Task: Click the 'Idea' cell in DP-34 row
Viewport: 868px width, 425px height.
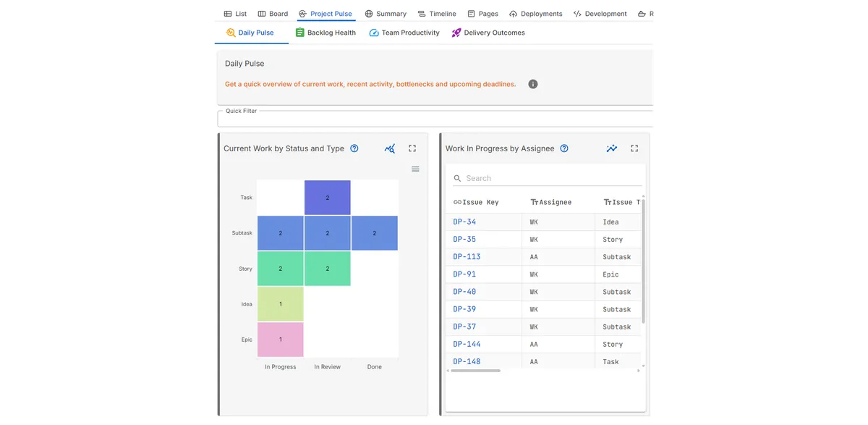Action: [610, 222]
